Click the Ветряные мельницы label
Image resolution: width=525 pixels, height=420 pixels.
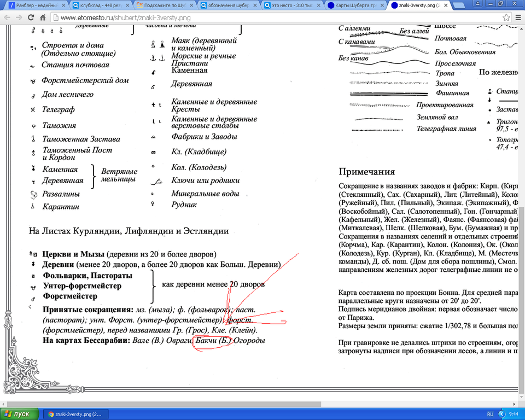(x=119, y=175)
